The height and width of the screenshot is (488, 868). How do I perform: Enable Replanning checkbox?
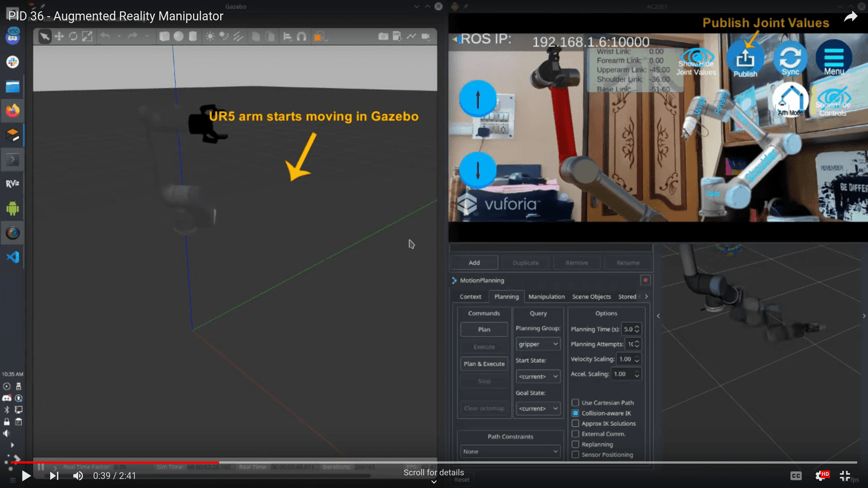point(575,444)
